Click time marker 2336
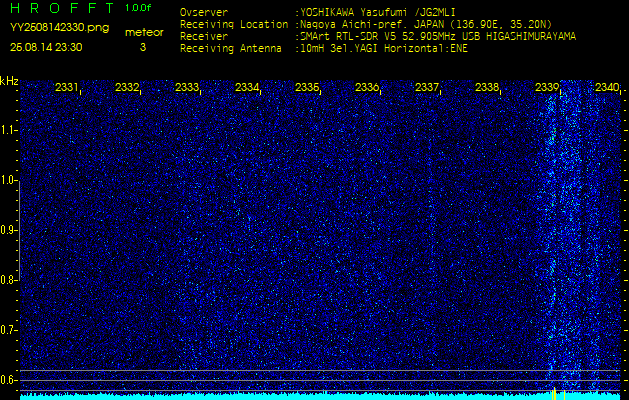The width and height of the screenshot is (629, 400). coord(367,87)
